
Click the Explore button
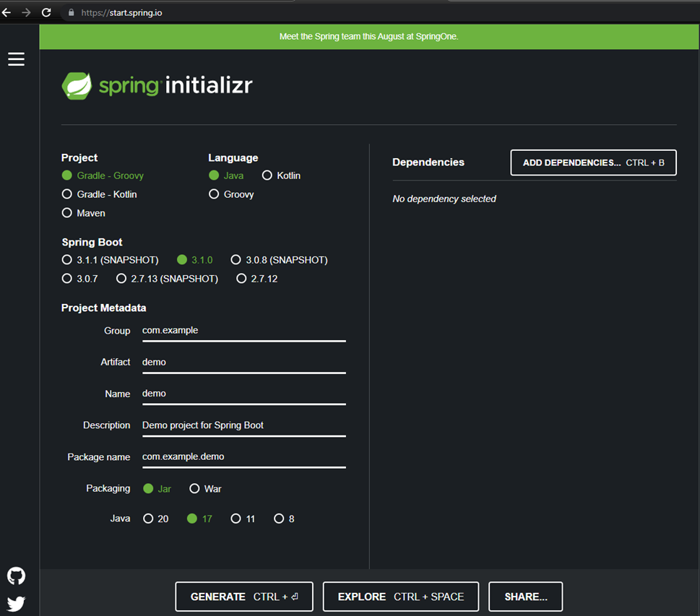click(x=400, y=597)
